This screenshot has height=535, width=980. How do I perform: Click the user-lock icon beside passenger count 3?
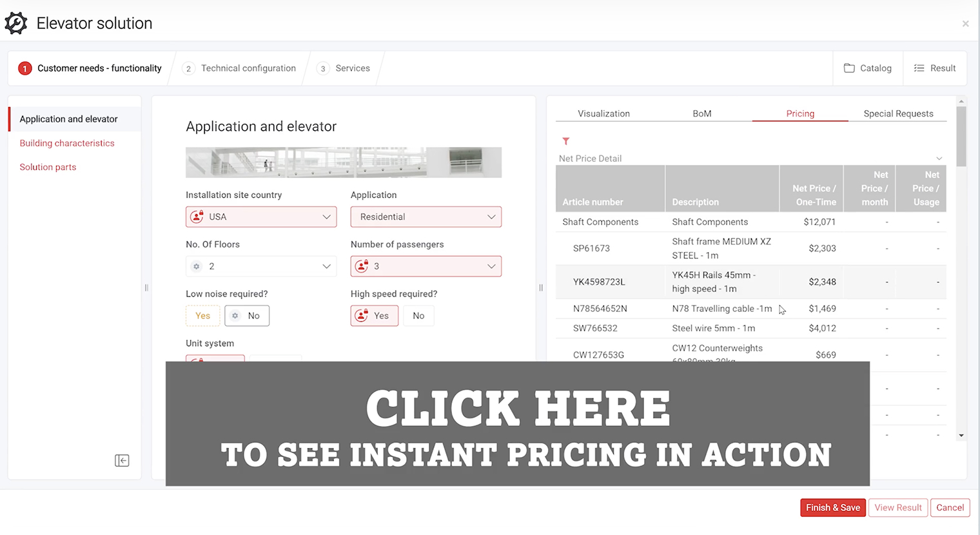pos(362,266)
